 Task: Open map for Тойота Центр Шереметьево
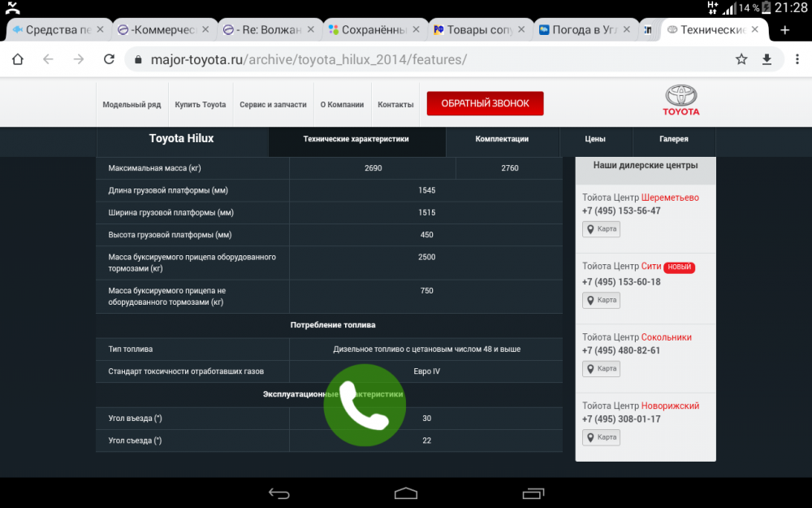602,229
